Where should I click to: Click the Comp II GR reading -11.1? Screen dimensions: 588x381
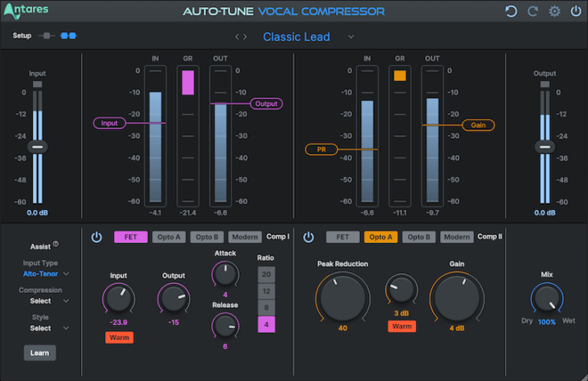pos(400,213)
